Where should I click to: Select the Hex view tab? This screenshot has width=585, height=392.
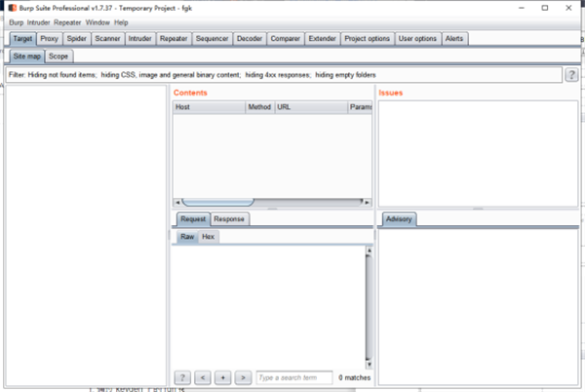(209, 237)
